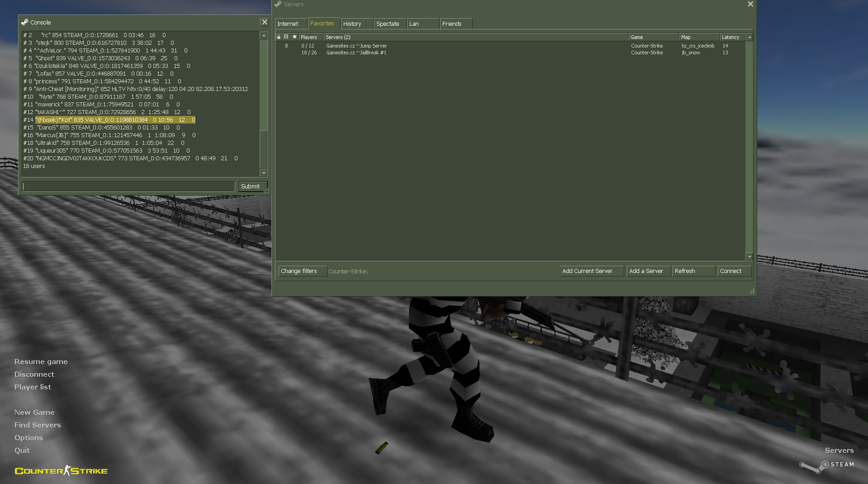Click map name jb_snow

(x=691, y=53)
